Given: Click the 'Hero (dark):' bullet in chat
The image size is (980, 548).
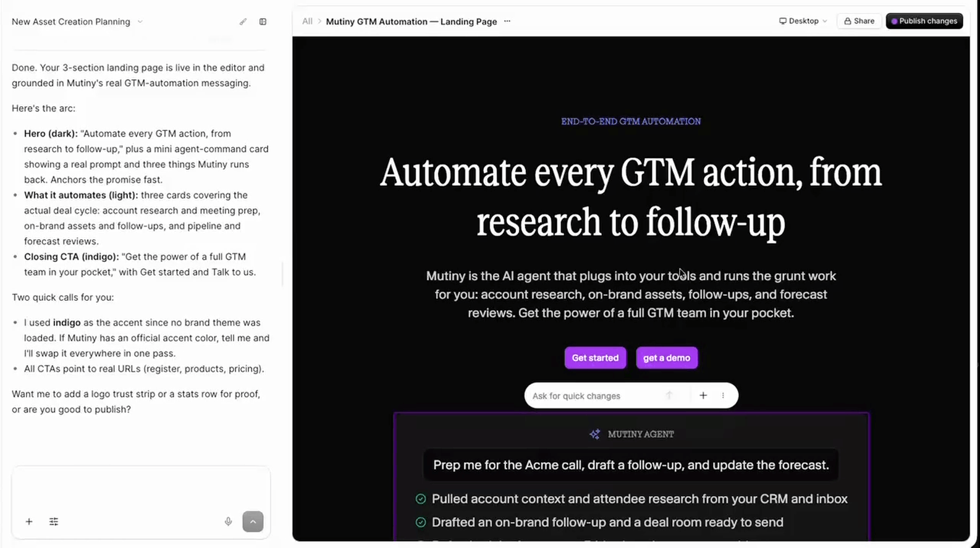Looking at the screenshot, I should click(x=146, y=156).
